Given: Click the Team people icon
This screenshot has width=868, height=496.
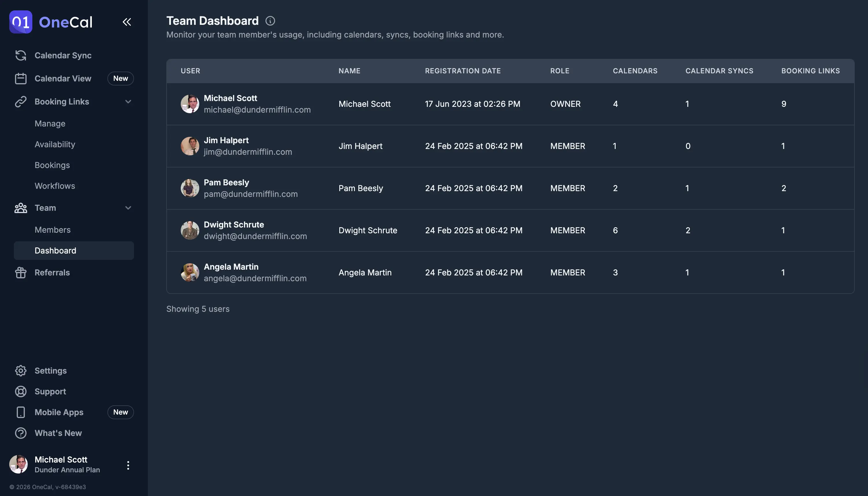Looking at the screenshot, I should tap(21, 208).
